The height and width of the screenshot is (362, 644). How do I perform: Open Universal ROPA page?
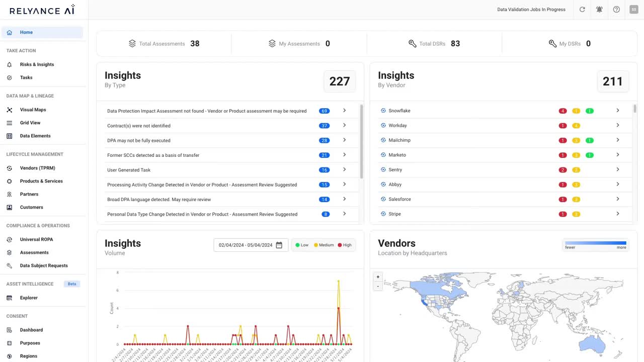pyautogui.click(x=36, y=239)
